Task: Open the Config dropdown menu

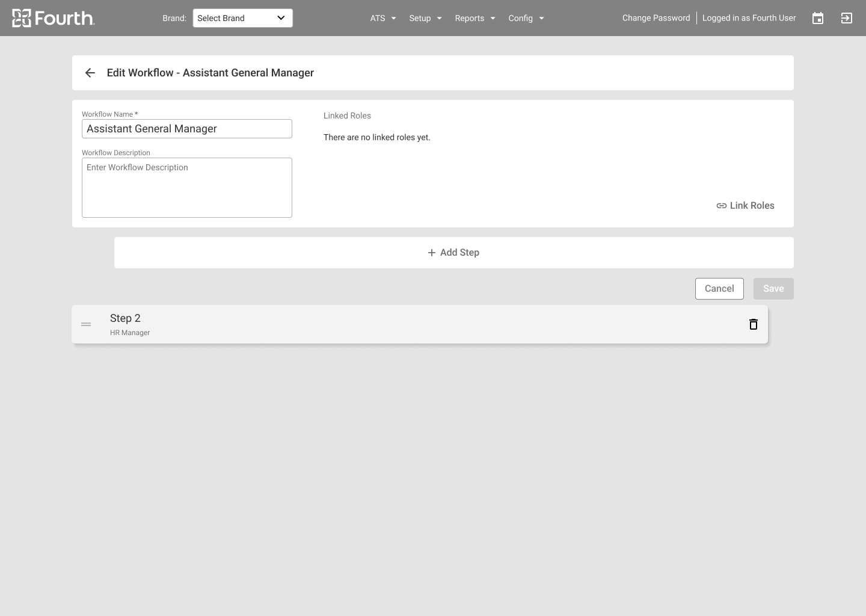Action: (x=526, y=18)
